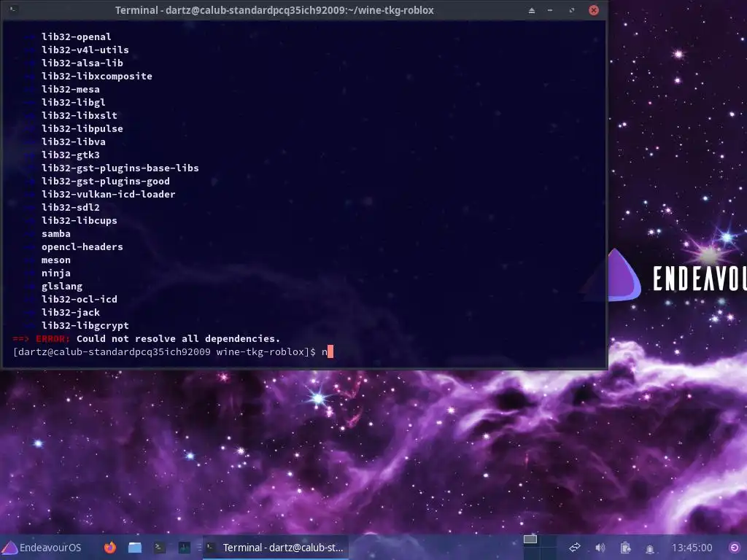The image size is (747, 560).
Task: Open the notifications bell icon
Action: point(650,548)
